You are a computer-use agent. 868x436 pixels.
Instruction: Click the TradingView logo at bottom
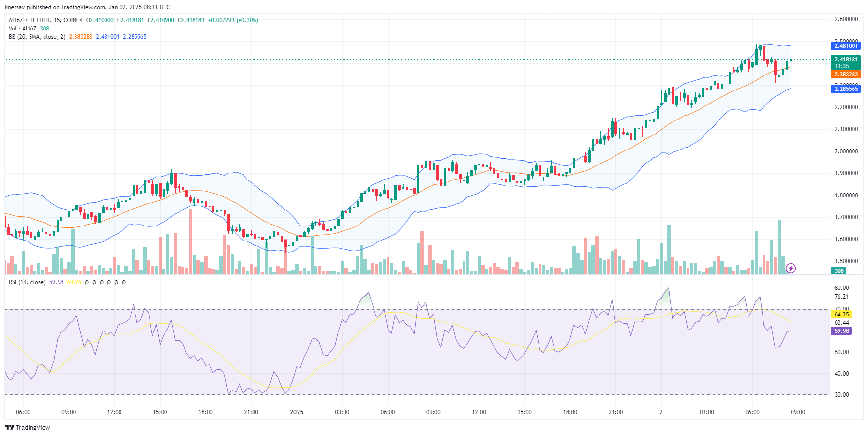pos(27,427)
